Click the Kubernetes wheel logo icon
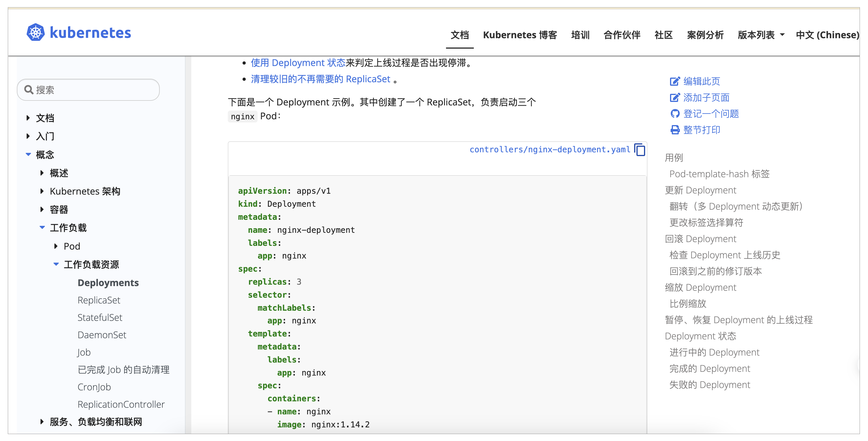Screen dimensions: 868x441 [36, 32]
